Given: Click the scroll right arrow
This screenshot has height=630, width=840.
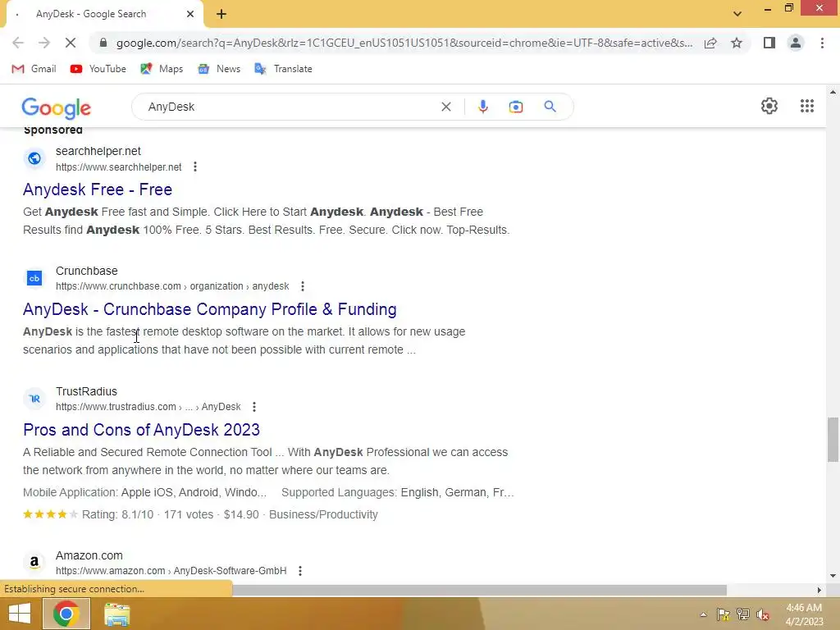Looking at the screenshot, I should 819,590.
